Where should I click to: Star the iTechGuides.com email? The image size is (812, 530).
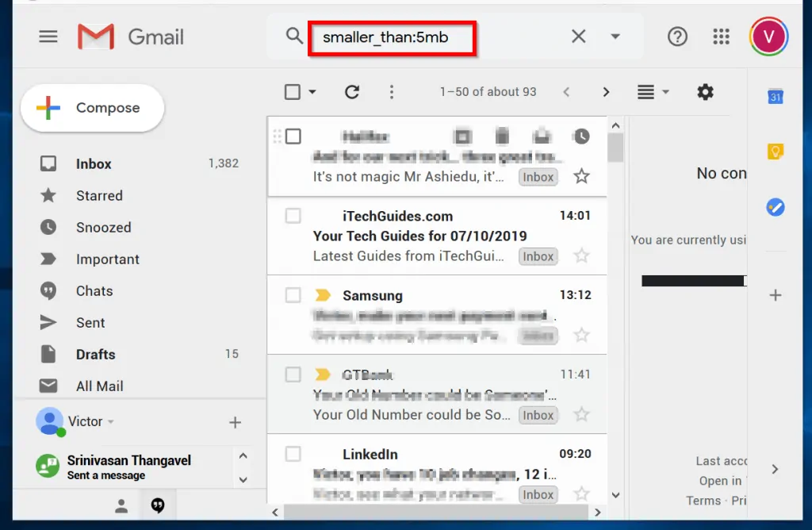(581, 255)
